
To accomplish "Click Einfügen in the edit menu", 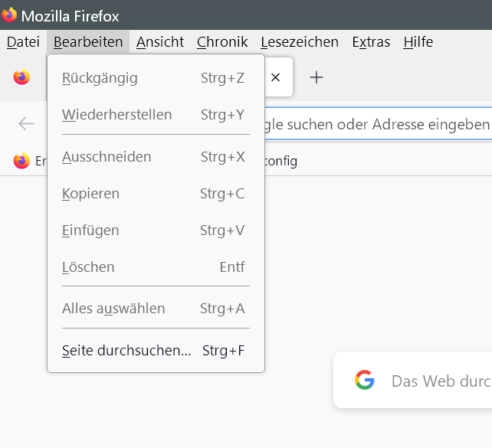I will [x=90, y=231].
